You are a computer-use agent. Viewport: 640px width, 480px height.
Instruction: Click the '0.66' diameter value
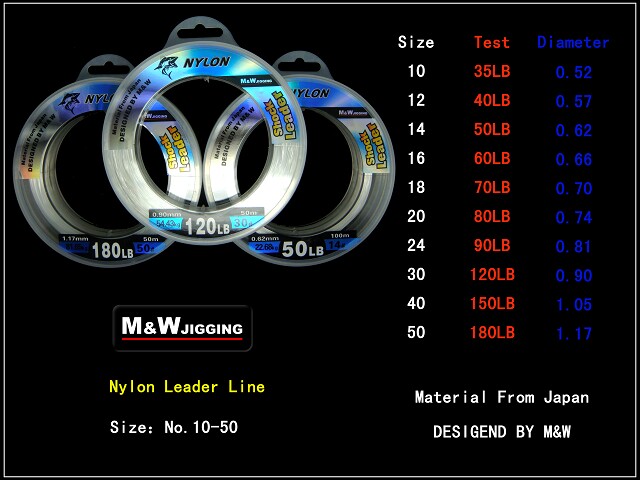click(x=573, y=160)
